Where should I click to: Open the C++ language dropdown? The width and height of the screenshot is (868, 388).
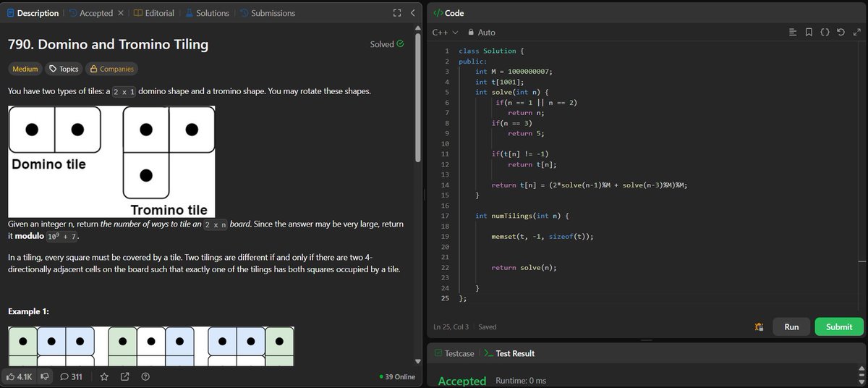click(x=445, y=32)
